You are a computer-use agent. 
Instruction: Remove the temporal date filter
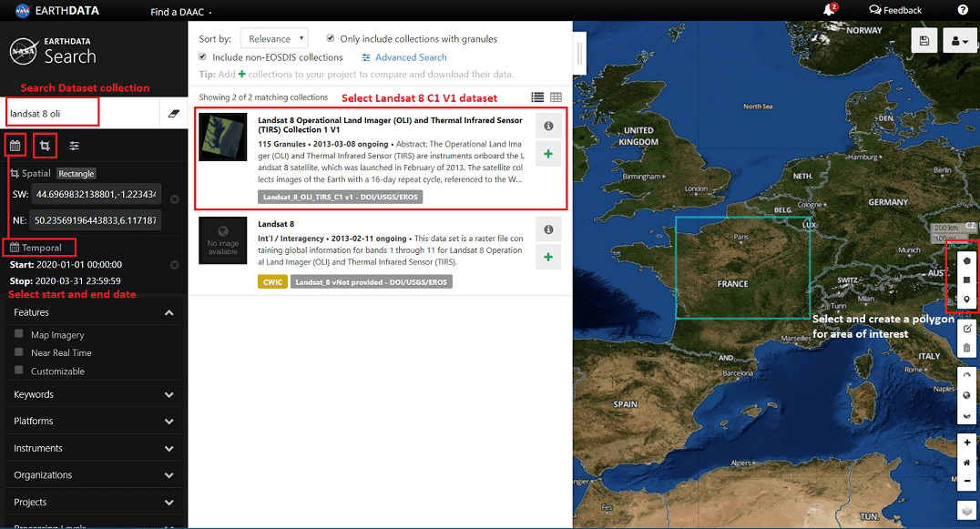175,265
